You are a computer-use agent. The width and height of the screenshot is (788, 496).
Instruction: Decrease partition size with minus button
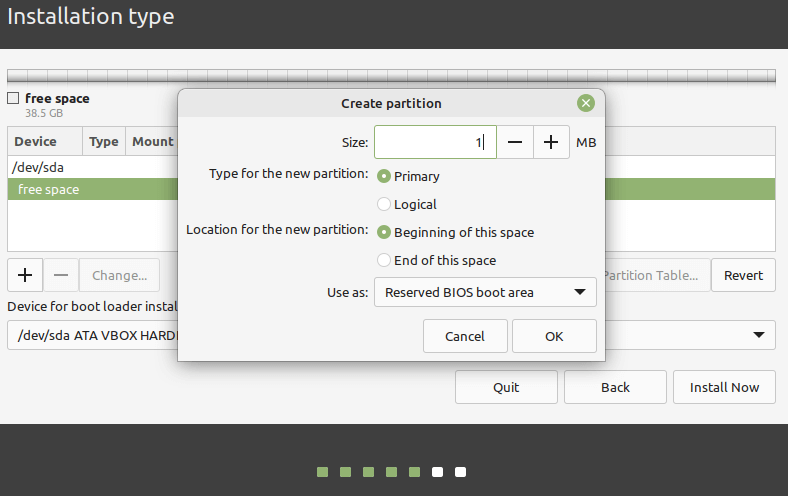[515, 142]
